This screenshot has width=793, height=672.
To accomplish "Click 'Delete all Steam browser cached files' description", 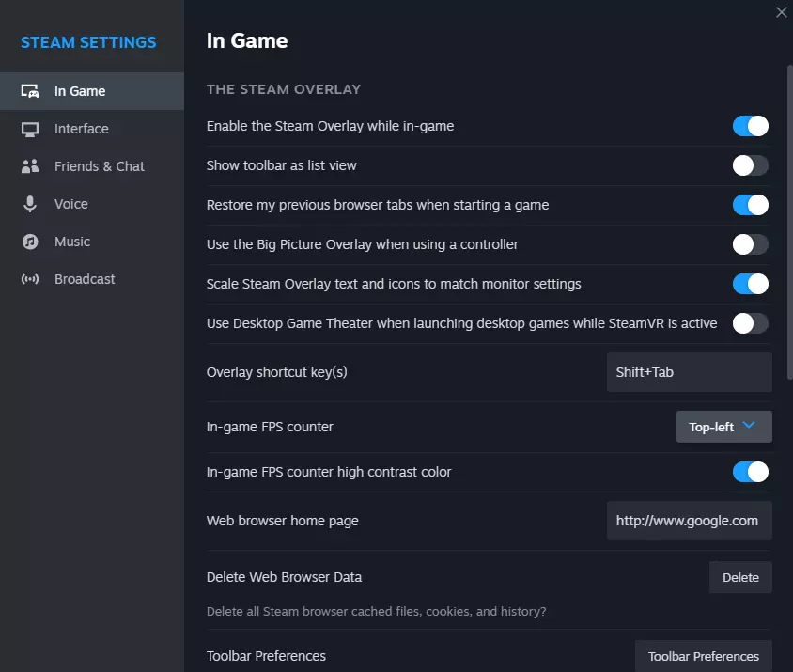I will coord(376,611).
